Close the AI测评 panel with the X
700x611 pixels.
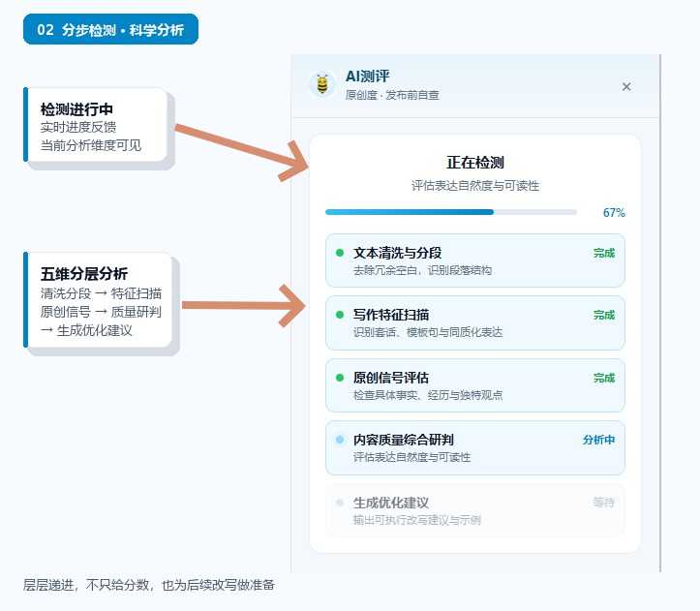pyautogui.click(x=626, y=86)
